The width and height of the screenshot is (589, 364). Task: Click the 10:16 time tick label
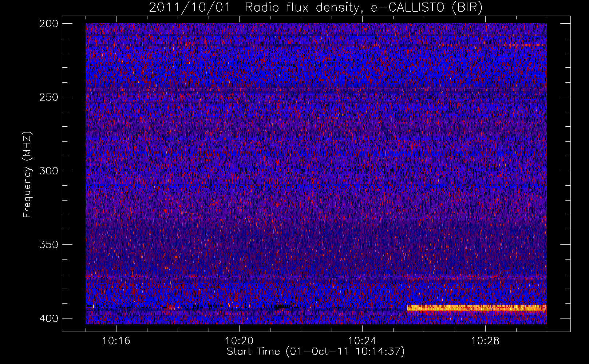tap(116, 341)
